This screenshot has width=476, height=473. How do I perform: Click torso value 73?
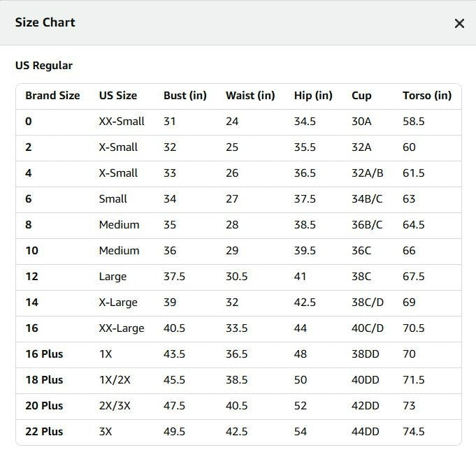[409, 406]
